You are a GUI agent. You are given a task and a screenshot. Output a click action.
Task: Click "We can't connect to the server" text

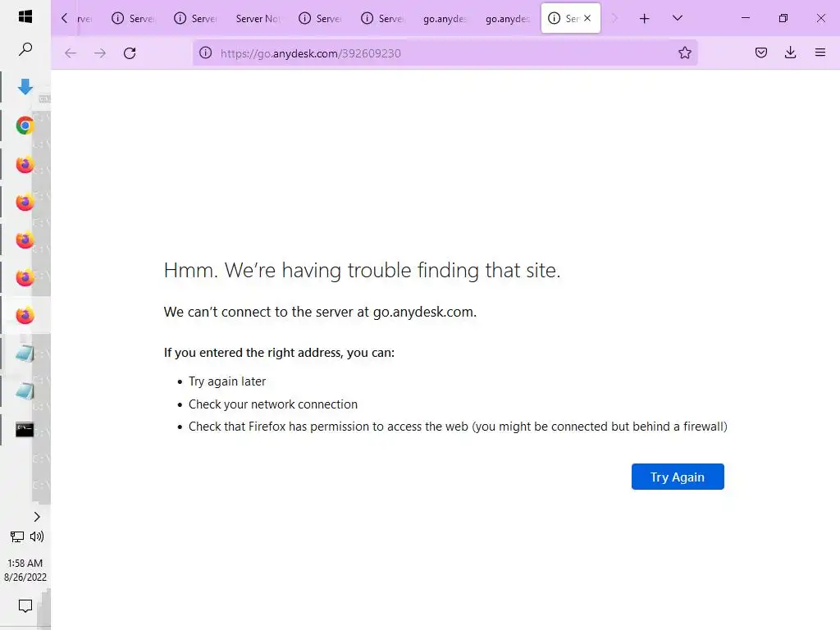(x=321, y=312)
